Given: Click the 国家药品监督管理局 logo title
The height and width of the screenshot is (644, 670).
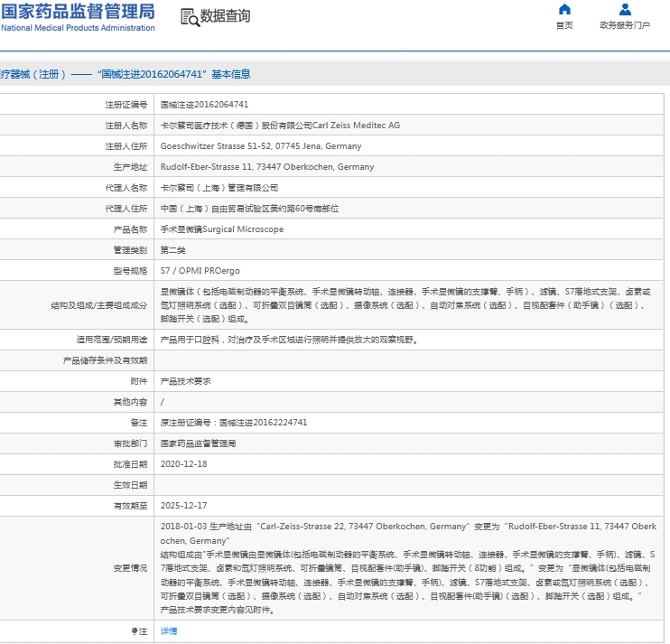Looking at the screenshot, I should tap(78, 12).
